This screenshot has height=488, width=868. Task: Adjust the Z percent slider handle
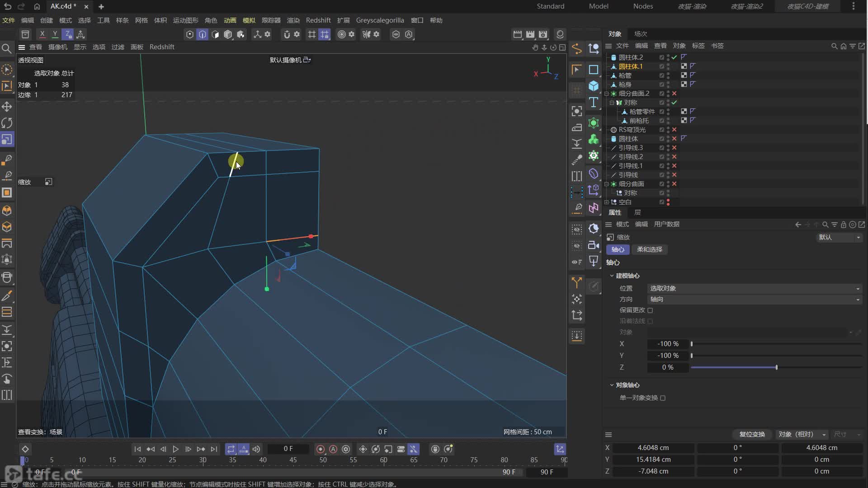coord(776,367)
